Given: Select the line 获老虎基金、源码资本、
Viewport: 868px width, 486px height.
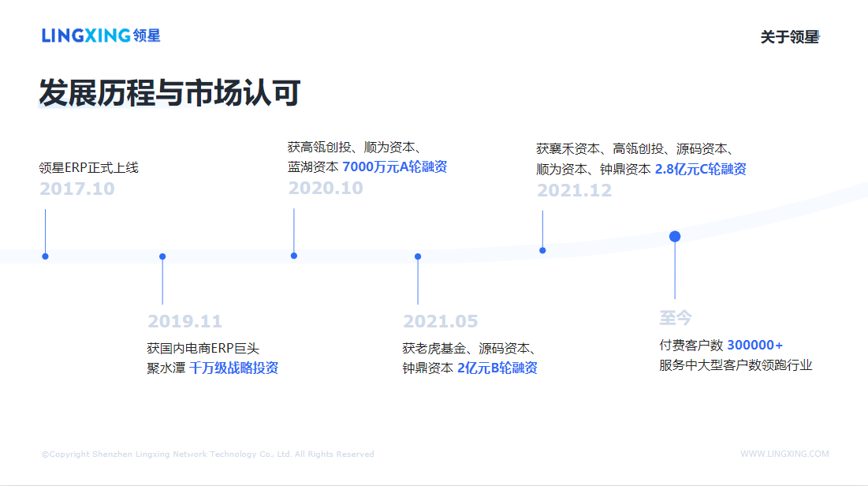Looking at the screenshot, I should [x=469, y=349].
